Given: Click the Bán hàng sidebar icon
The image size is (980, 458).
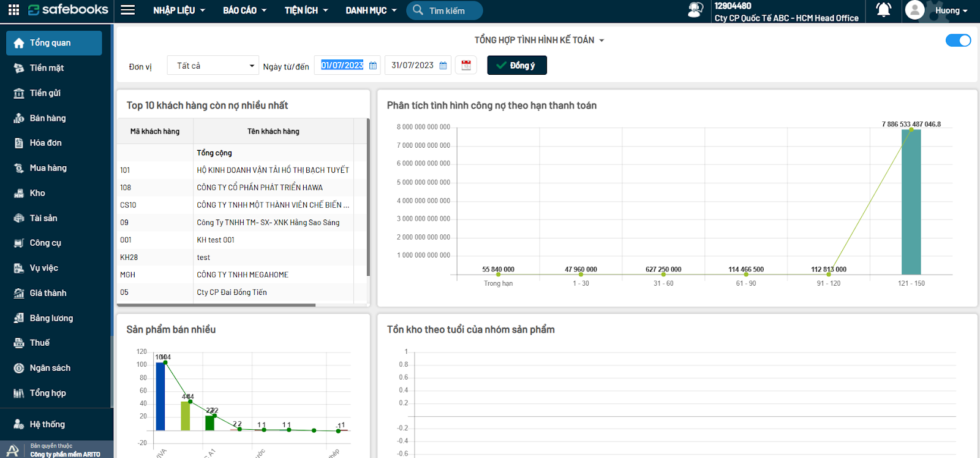Looking at the screenshot, I should coord(19,118).
